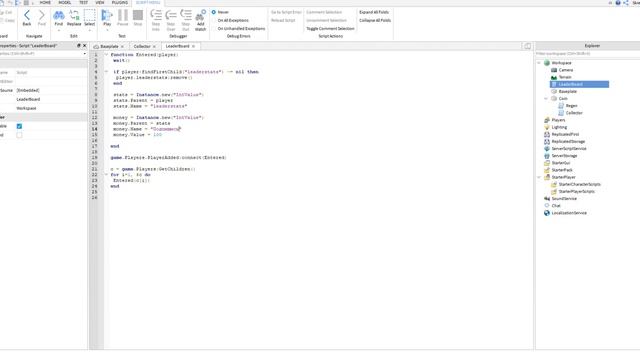Select the Workspace globe icon in Explorer
Image resolution: width=640 pixels, height=360 pixels.
click(x=547, y=63)
